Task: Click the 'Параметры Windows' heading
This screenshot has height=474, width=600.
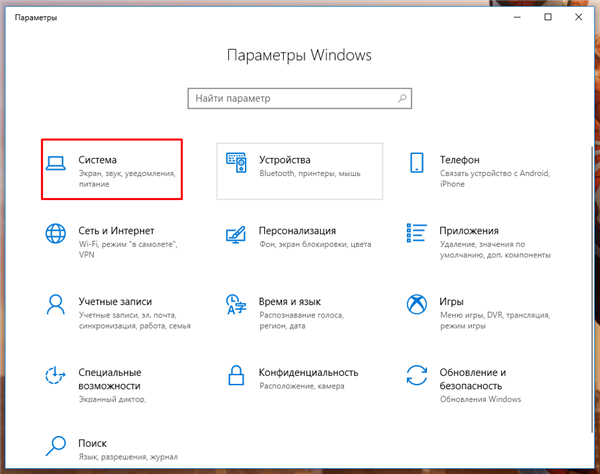Action: point(299,55)
